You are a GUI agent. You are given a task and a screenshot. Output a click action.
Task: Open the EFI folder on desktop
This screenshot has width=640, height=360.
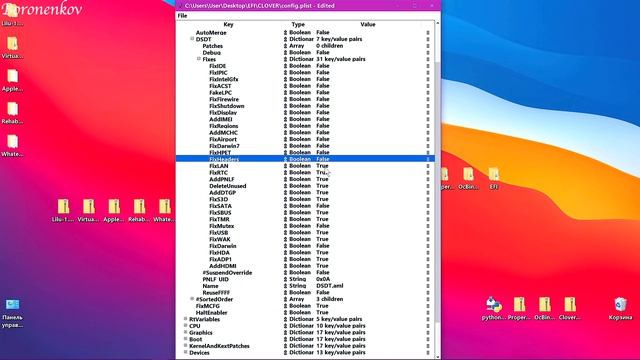click(x=494, y=178)
